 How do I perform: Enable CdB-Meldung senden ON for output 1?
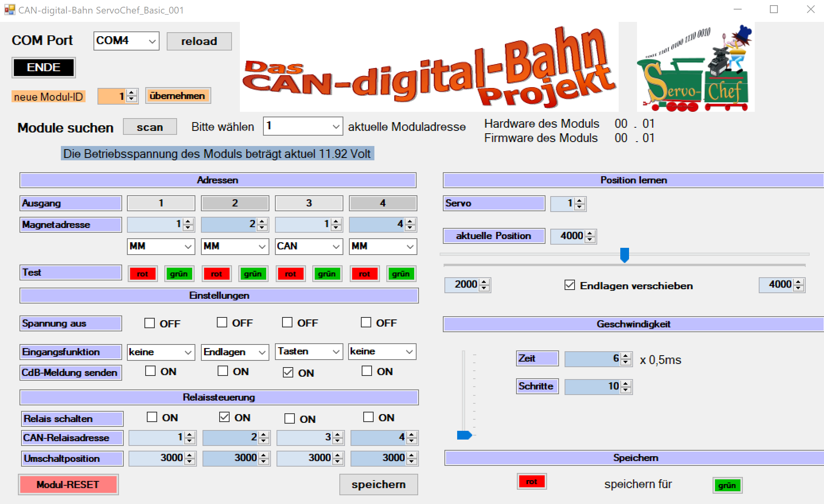[150, 371]
